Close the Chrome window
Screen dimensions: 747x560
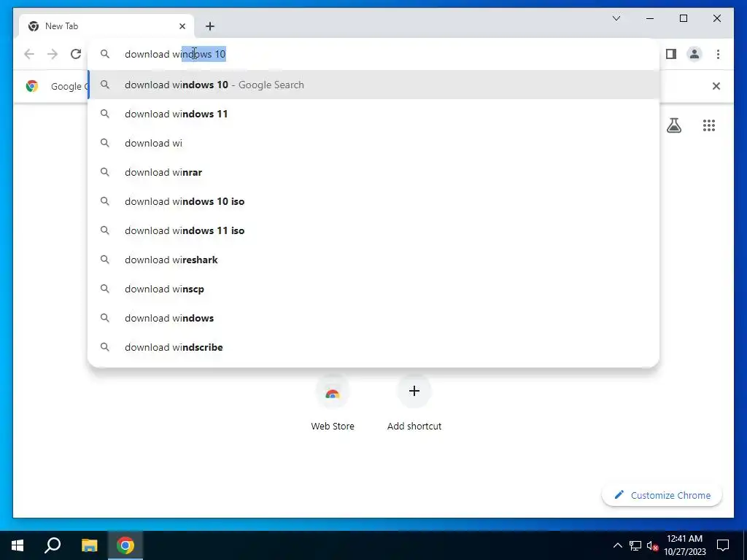[x=716, y=18]
